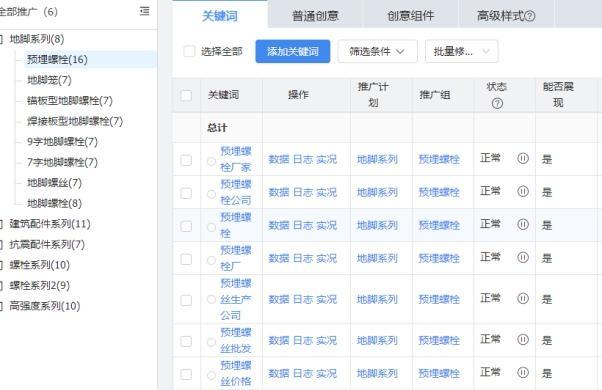The image size is (602, 390).
Task: Open keyword link 预埋螺栓厂家
Action: 236,159
